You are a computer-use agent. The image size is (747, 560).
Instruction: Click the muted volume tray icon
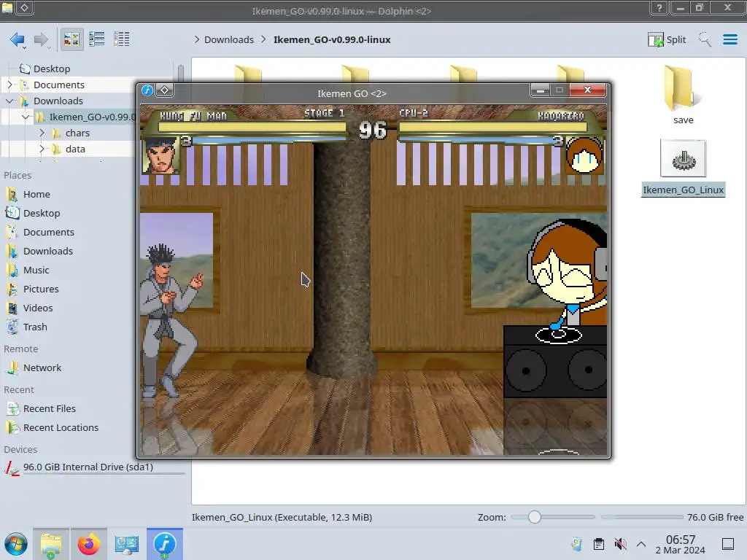pos(620,544)
